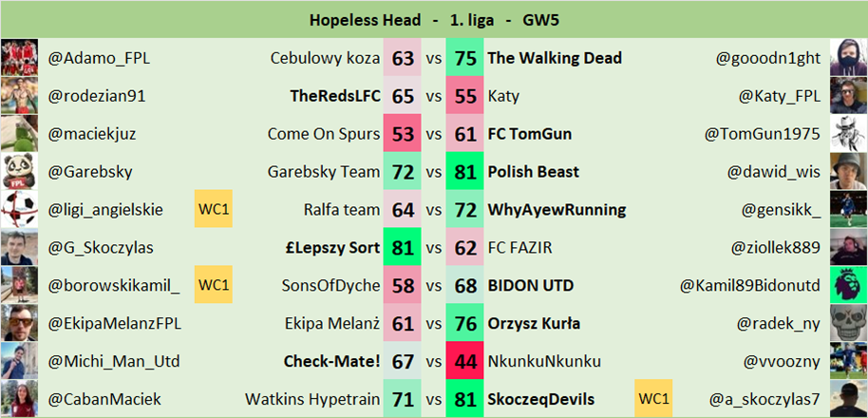Select the avatar beside @EkipaMelanzFPL

(19, 323)
